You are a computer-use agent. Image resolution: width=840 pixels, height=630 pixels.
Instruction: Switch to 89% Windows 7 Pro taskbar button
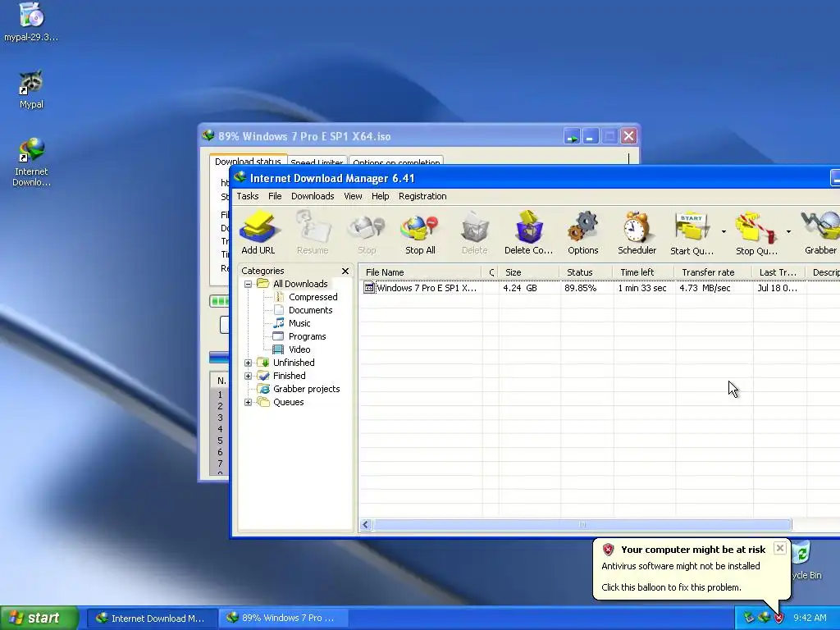[282, 619]
